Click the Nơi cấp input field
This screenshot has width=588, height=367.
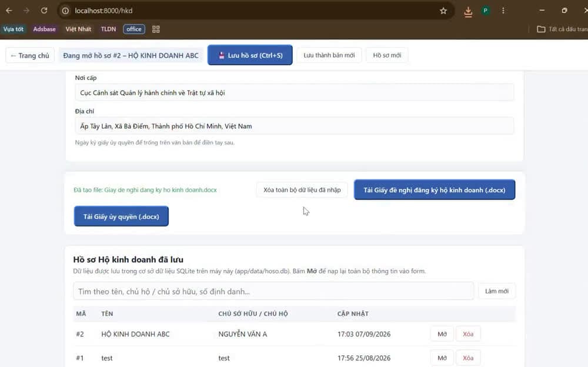[295, 93]
